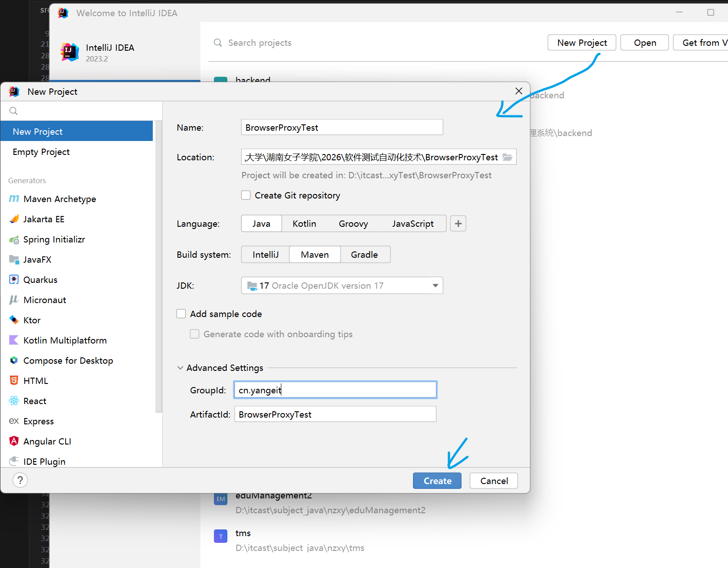This screenshot has width=728, height=568.
Task: Check the Add sample code box
Action: pyautogui.click(x=181, y=314)
